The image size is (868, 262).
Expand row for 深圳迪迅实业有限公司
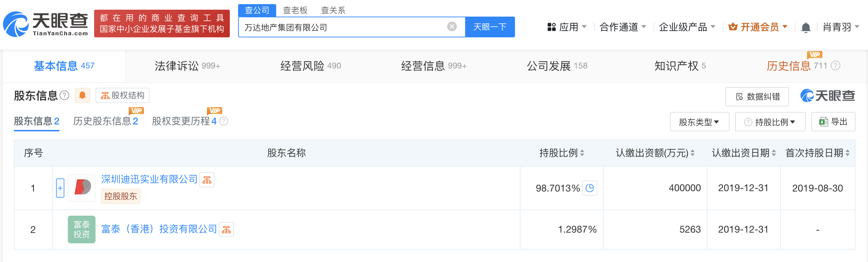pyautogui.click(x=60, y=188)
